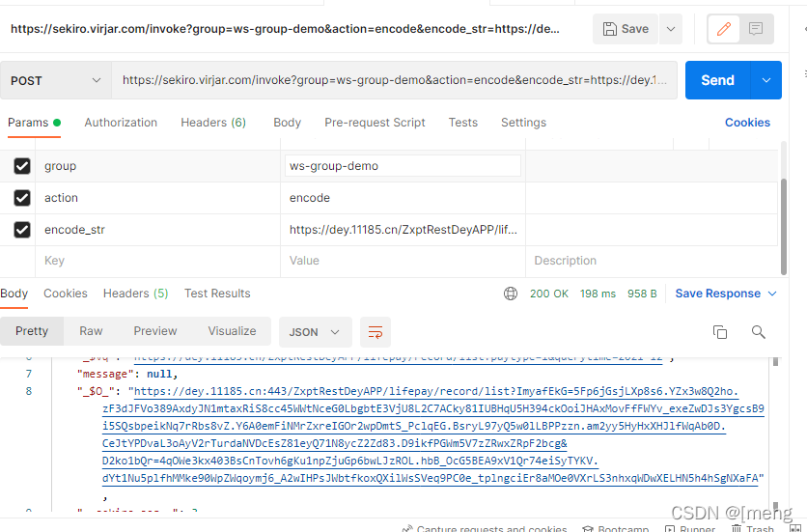Click Capture requests and cookies
Image resolution: width=807 pixels, height=532 pixels.
485,528
